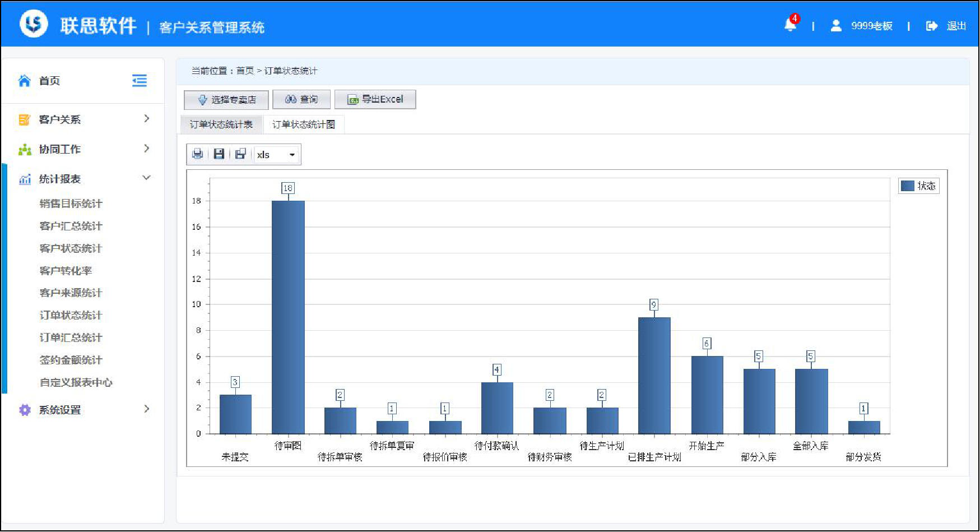Click the 联思软件 logo icon
Image resolution: width=980 pixels, height=532 pixels.
[x=34, y=24]
